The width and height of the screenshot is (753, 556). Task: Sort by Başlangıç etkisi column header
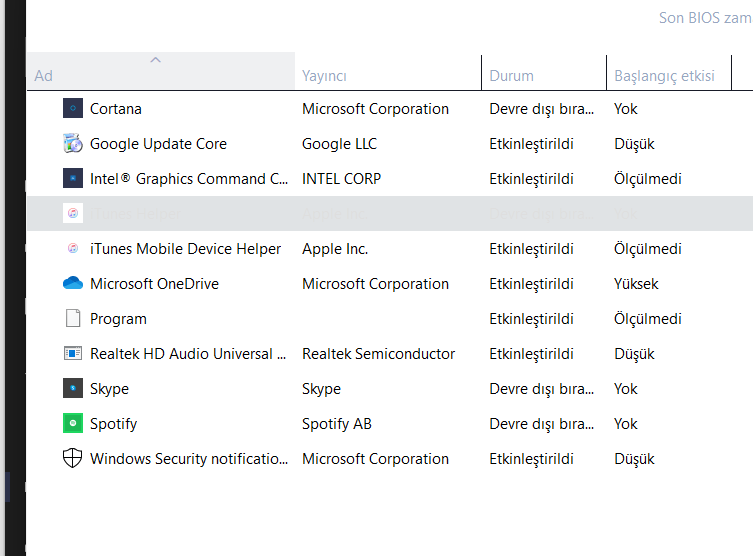pos(668,72)
